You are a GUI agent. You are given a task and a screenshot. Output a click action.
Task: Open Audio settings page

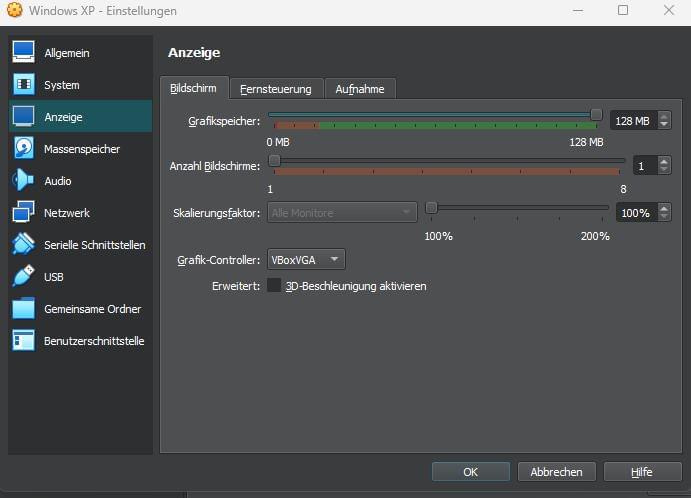pyautogui.click(x=80, y=181)
